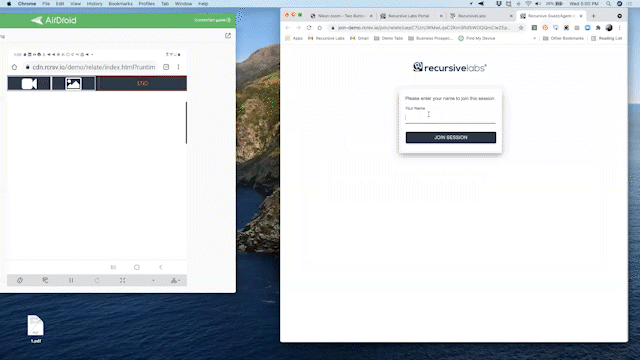
Task: Go back in Chrome
Action: tap(288, 28)
